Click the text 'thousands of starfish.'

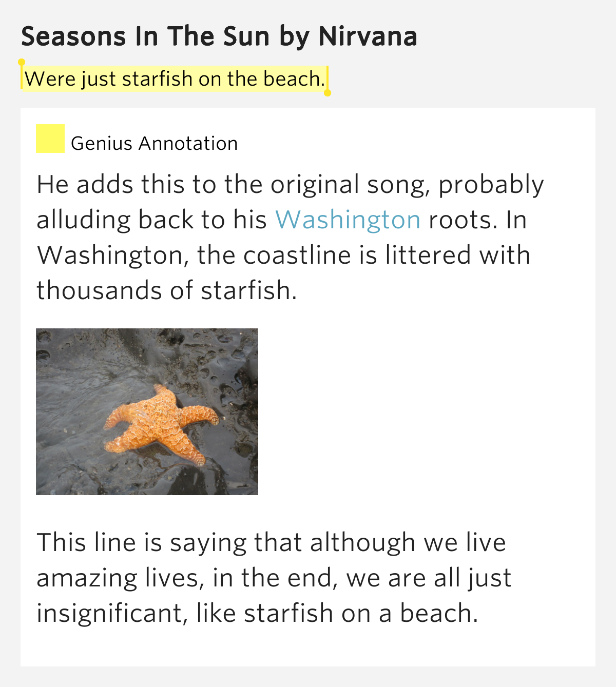pyautogui.click(x=167, y=290)
